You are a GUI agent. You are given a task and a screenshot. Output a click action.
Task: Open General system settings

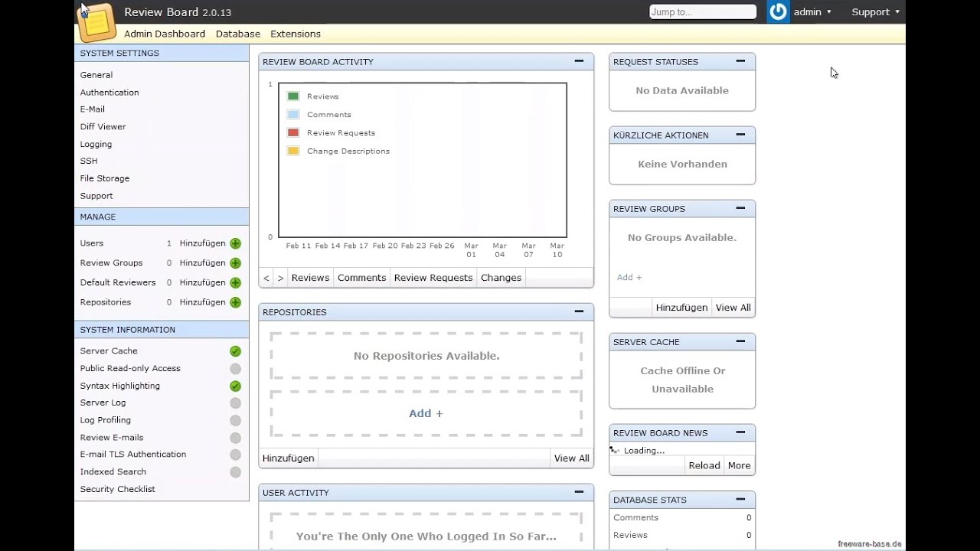pos(96,75)
